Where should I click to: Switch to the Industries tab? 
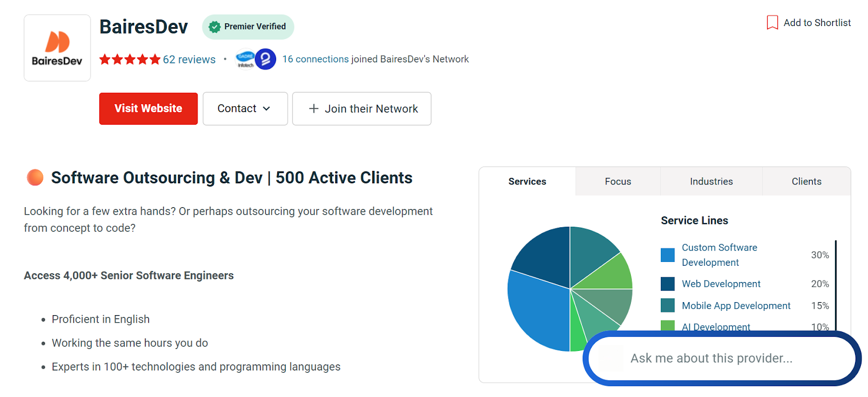(711, 181)
